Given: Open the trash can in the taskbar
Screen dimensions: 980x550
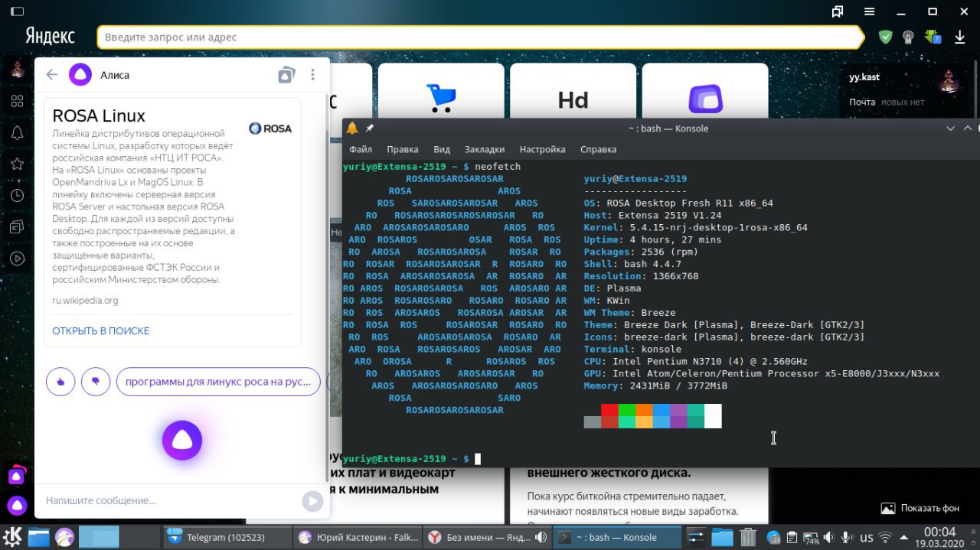Looking at the screenshot, I should click(x=748, y=537).
